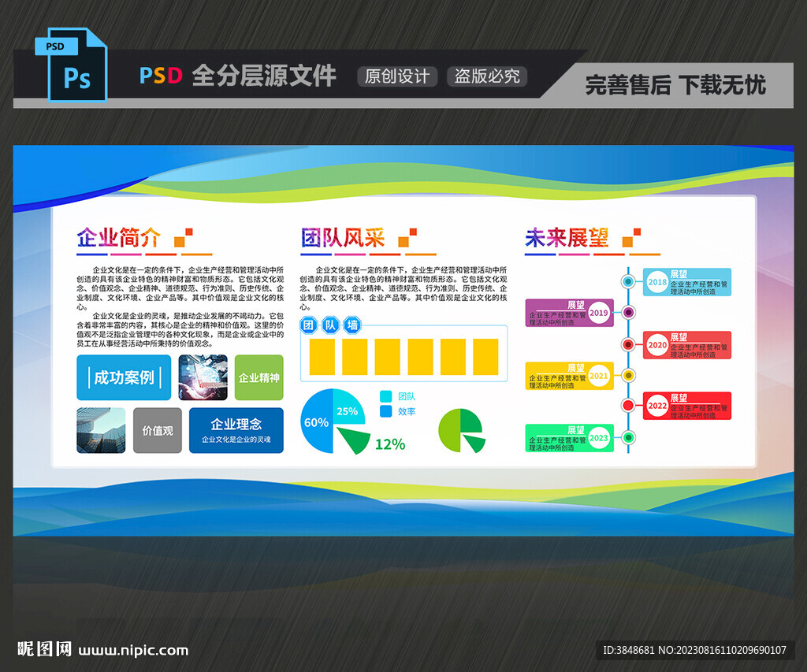Click the PSD file icon
The image size is (807, 672).
(71, 65)
